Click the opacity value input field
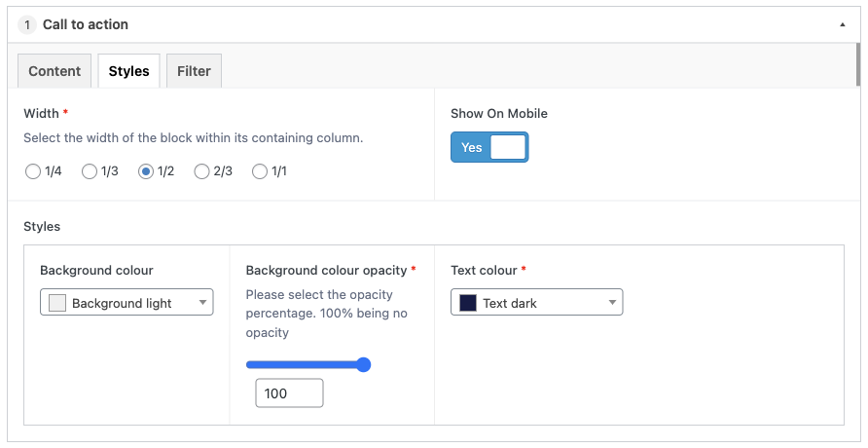Screen dimensions: 868x448 click(x=289, y=393)
